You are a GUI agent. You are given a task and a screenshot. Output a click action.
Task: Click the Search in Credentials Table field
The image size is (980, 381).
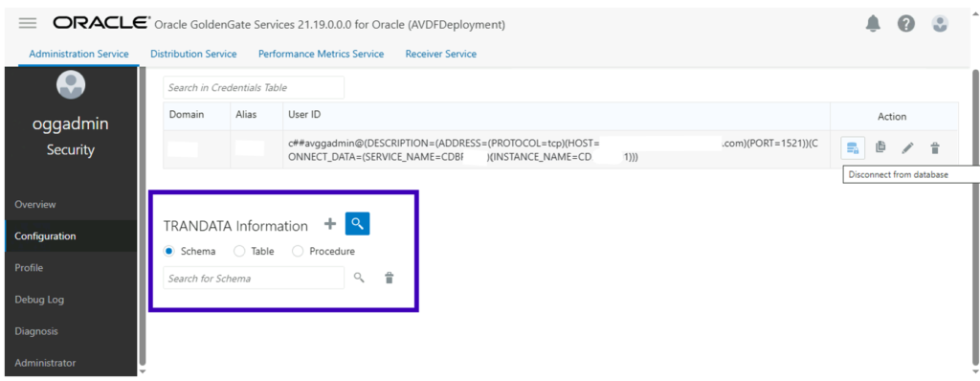pos(254,87)
